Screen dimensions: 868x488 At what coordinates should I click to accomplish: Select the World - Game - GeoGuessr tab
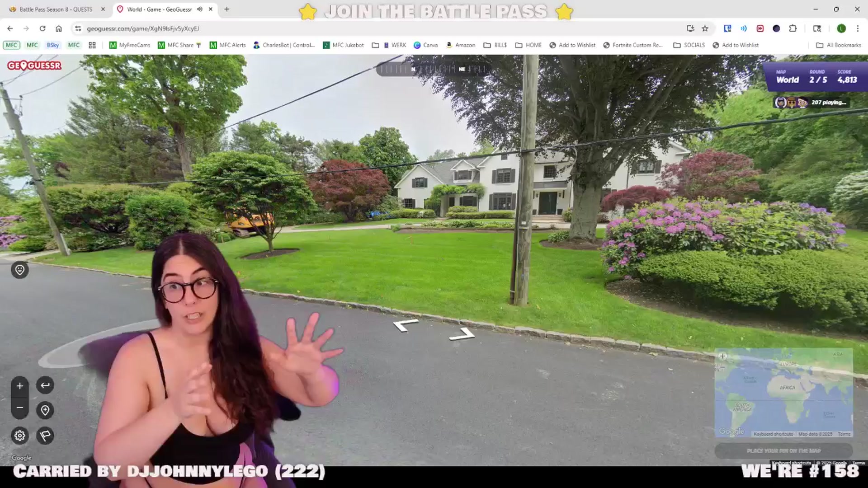[159, 9]
